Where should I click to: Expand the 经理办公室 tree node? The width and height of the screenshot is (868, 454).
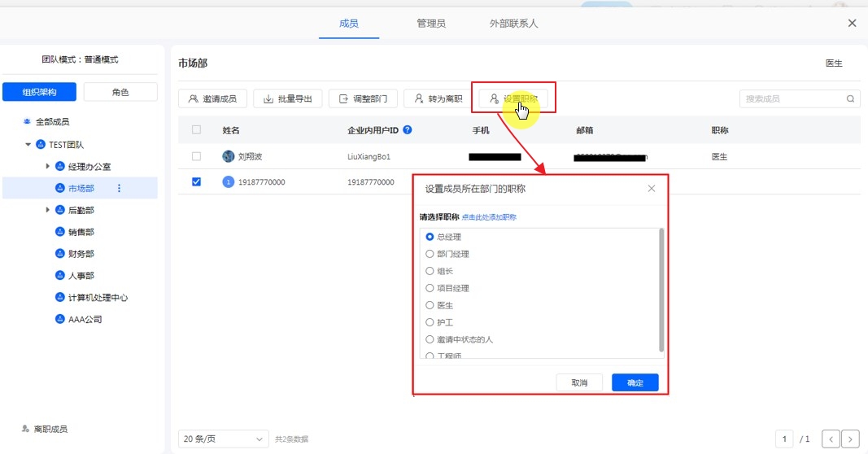pyautogui.click(x=48, y=166)
